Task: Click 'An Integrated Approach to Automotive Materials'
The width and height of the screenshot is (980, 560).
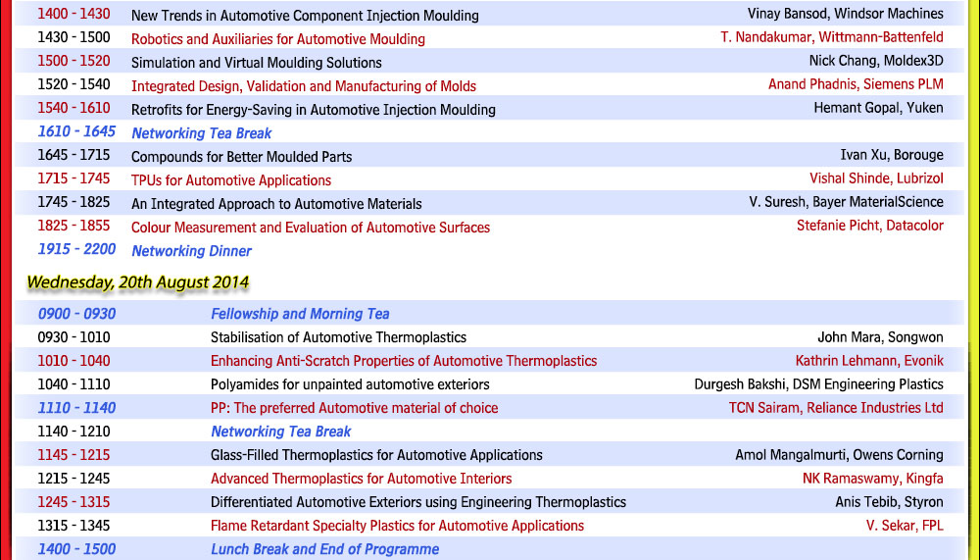Action: (276, 204)
